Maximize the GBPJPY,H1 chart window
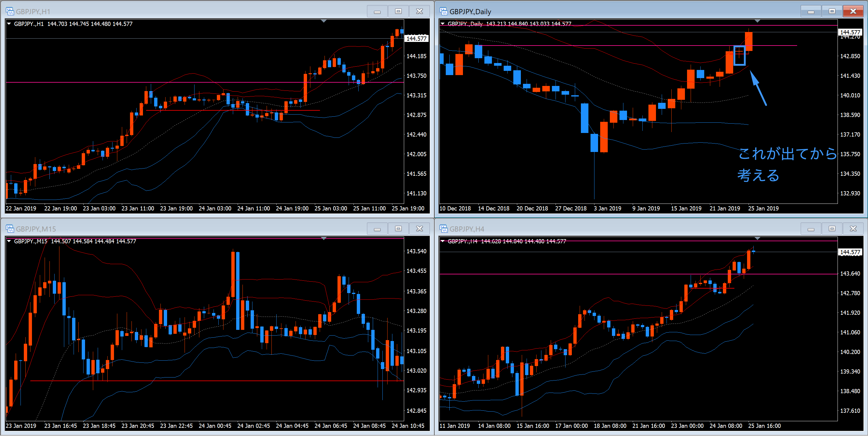Screen dimensions: 868x436 pyautogui.click(x=398, y=11)
